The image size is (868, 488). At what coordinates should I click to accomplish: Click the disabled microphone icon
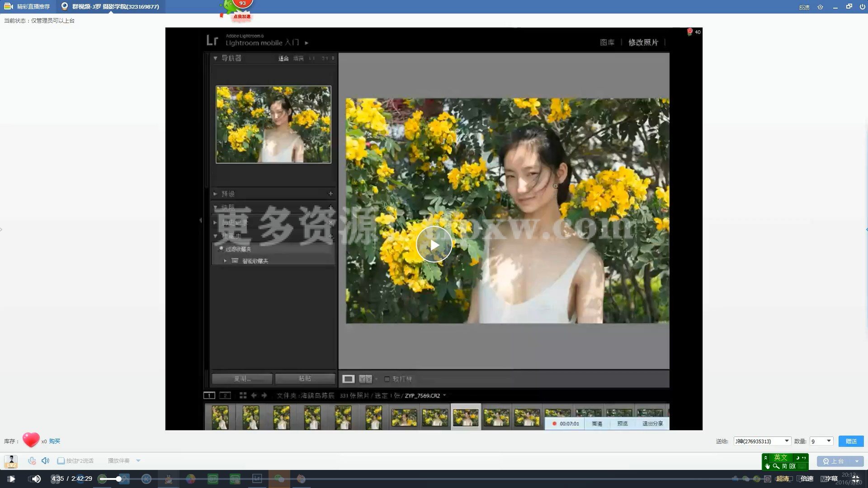pyautogui.click(x=32, y=460)
